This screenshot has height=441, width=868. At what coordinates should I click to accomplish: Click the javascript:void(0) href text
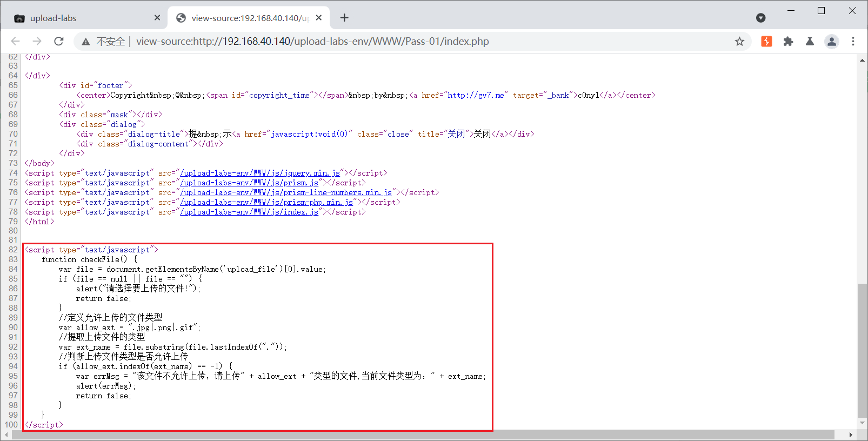[310, 135]
